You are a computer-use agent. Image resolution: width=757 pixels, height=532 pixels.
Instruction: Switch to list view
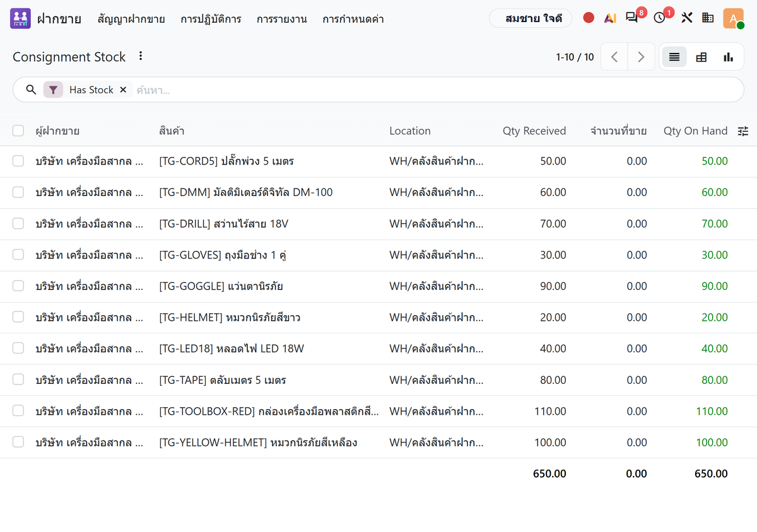coord(674,57)
